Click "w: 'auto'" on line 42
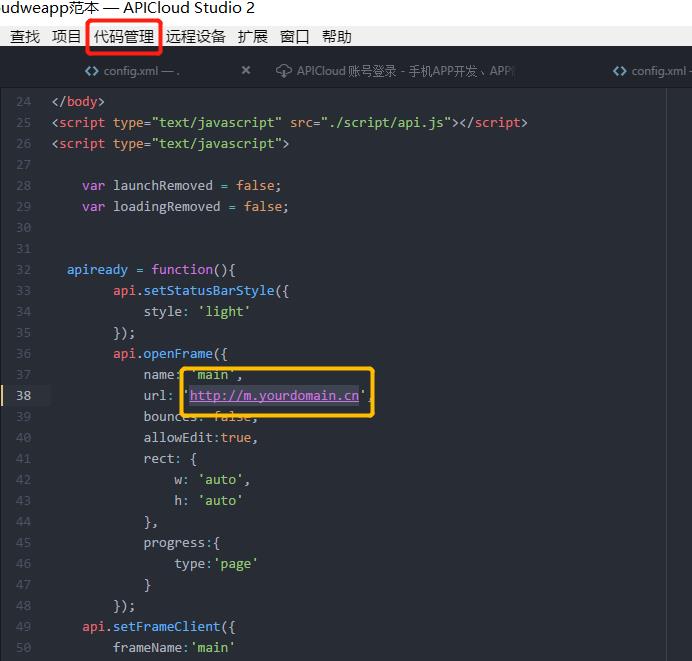Image resolution: width=692 pixels, height=661 pixels. click(209, 480)
